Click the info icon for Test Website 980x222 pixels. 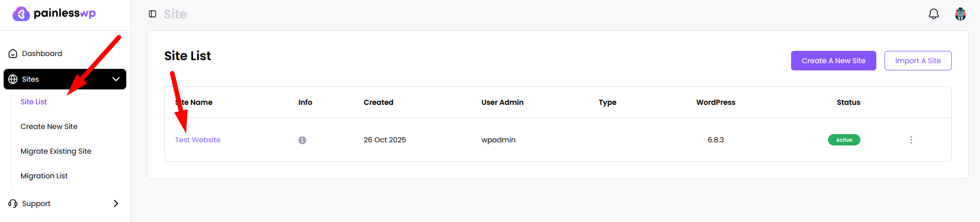pos(302,140)
